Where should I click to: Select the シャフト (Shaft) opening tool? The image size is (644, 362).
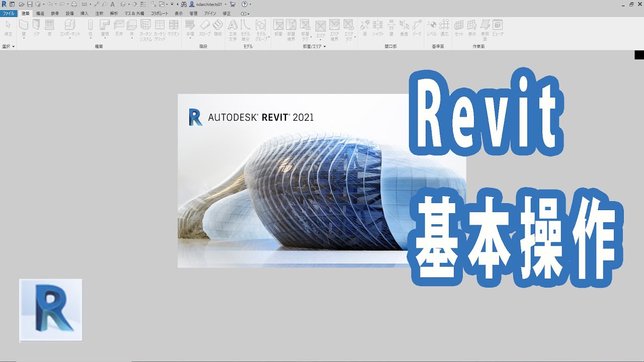[x=378, y=28]
